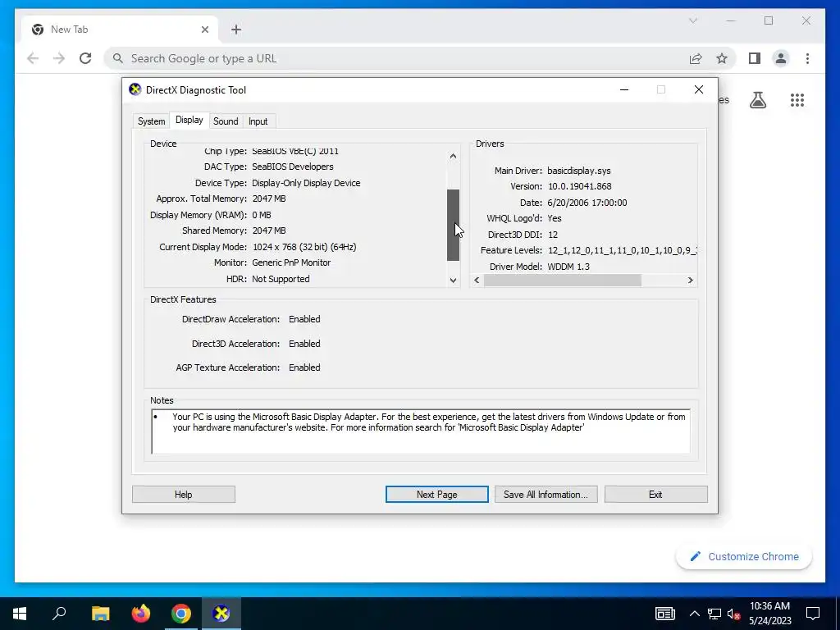Click Drivers panel scroll left arrow

click(477, 281)
